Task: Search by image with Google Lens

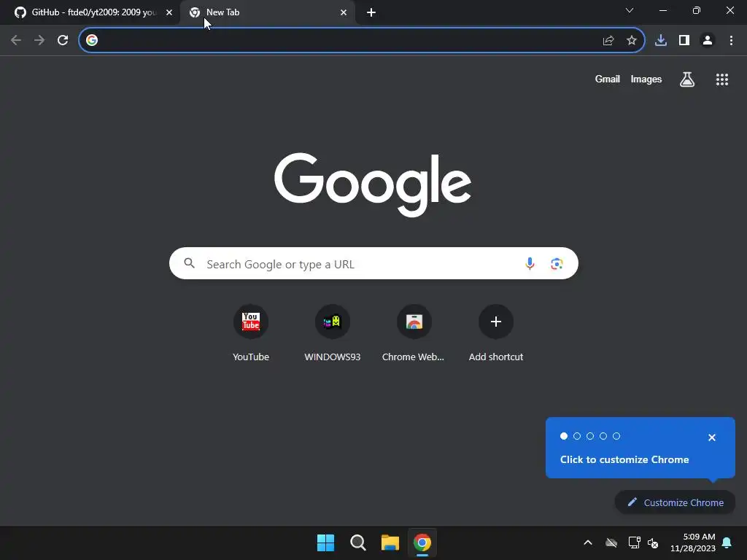Action: 557,263
